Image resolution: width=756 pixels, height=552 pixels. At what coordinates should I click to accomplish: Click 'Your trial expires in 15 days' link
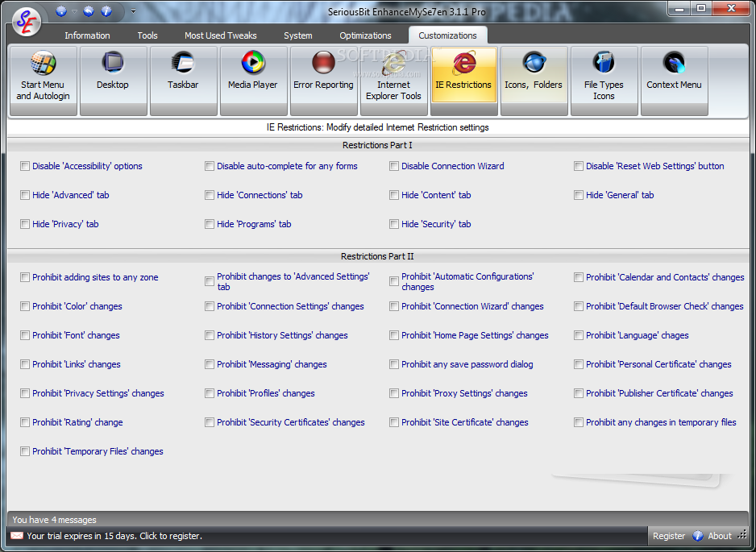click(x=114, y=536)
